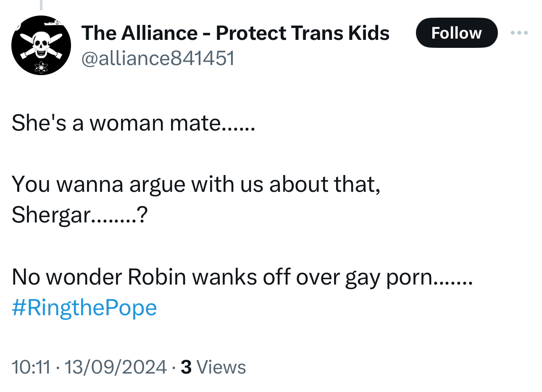Click the question mark after "Shergar"
The image size is (542, 392).
click(x=142, y=215)
